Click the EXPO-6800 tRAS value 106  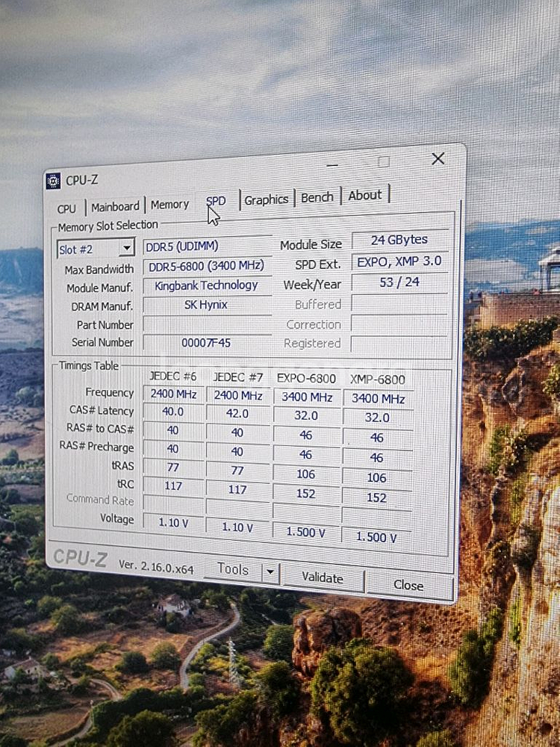pyautogui.click(x=306, y=474)
